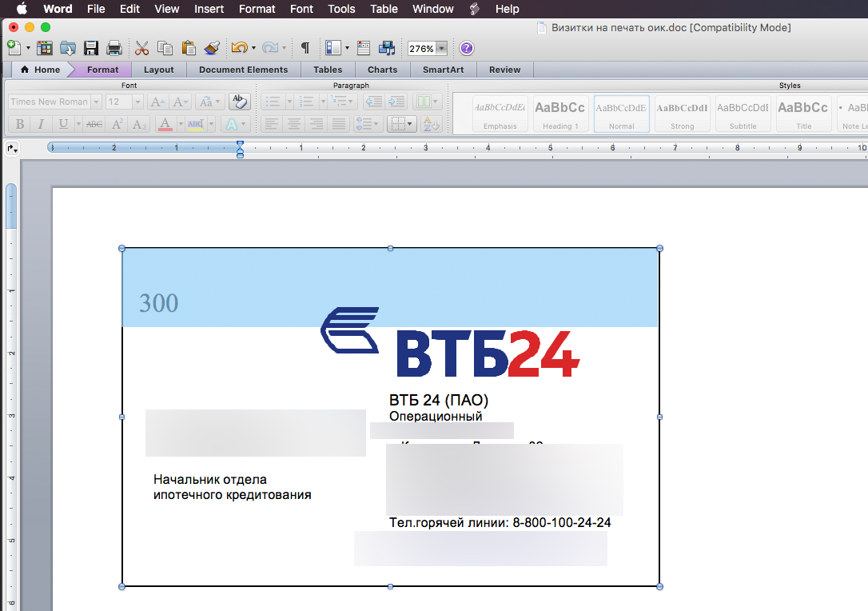The width and height of the screenshot is (868, 611).
Task: Open the line spacing dropdown
Action: coord(367,123)
